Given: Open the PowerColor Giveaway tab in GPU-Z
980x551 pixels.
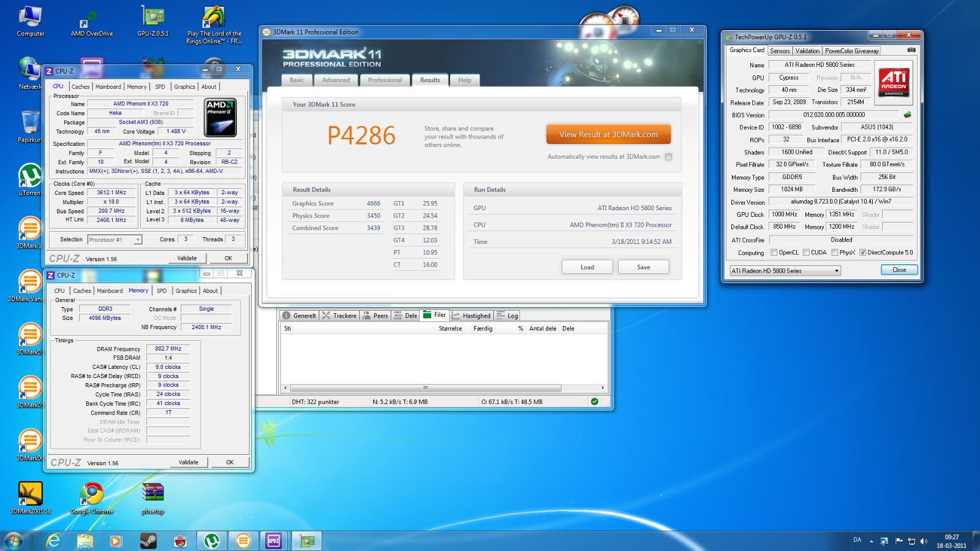Looking at the screenshot, I should pyautogui.click(x=851, y=51).
